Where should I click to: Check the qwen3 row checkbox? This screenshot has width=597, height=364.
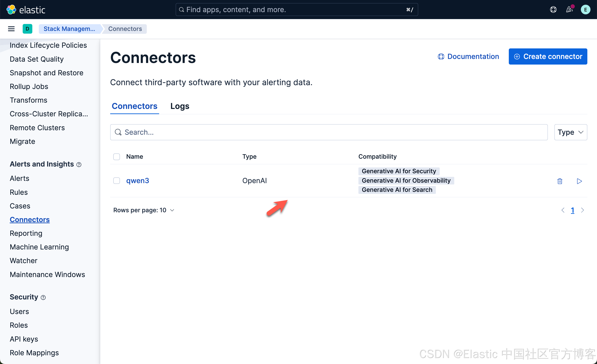(116, 181)
